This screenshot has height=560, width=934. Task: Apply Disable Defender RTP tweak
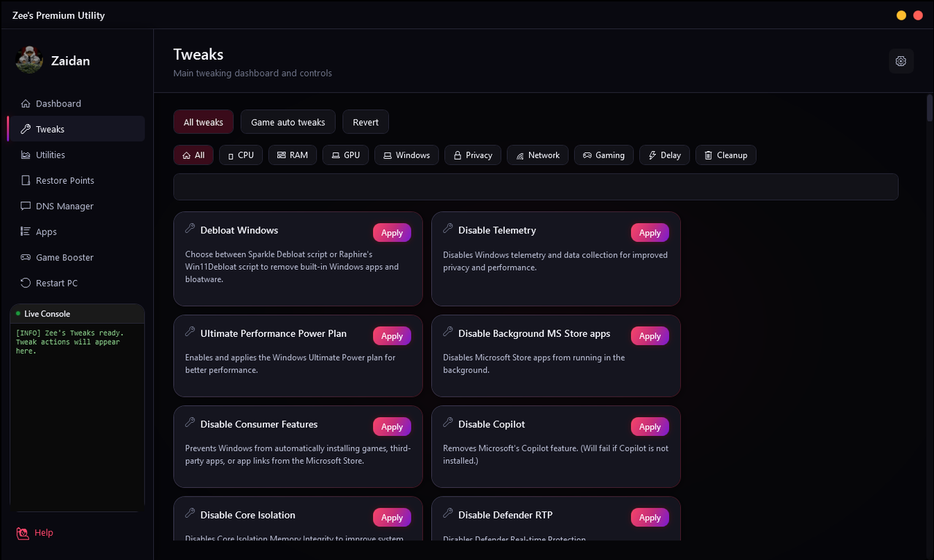pyautogui.click(x=650, y=517)
